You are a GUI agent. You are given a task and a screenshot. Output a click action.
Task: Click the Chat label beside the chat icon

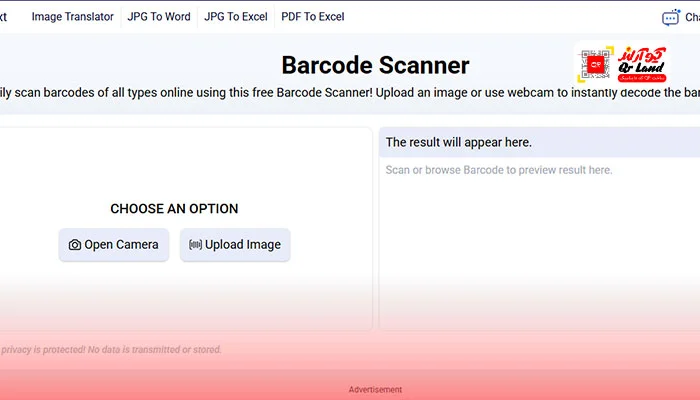point(691,17)
